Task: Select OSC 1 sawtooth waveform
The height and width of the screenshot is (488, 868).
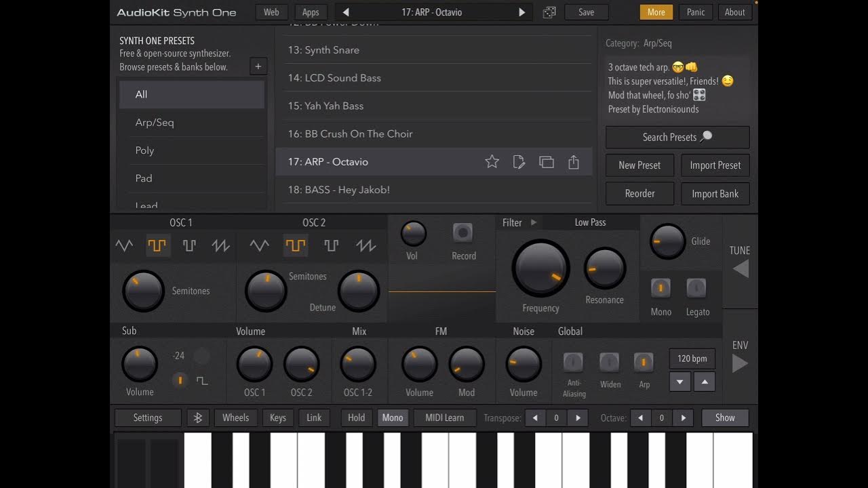Action: 221,245
